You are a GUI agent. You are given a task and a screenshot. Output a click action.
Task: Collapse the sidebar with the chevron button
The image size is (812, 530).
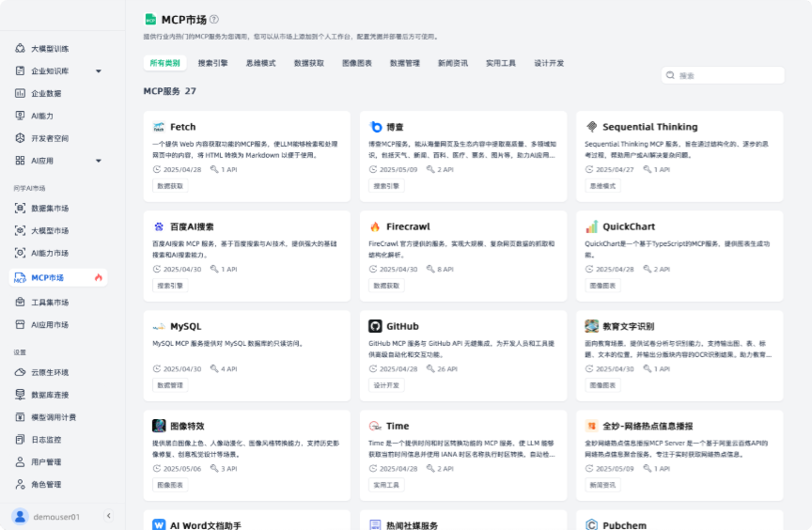[x=108, y=516]
